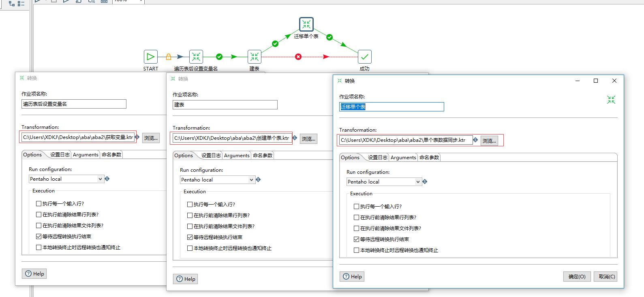Toggle 在执行前清除结果行列表 in 建表 dialog

coord(190,215)
